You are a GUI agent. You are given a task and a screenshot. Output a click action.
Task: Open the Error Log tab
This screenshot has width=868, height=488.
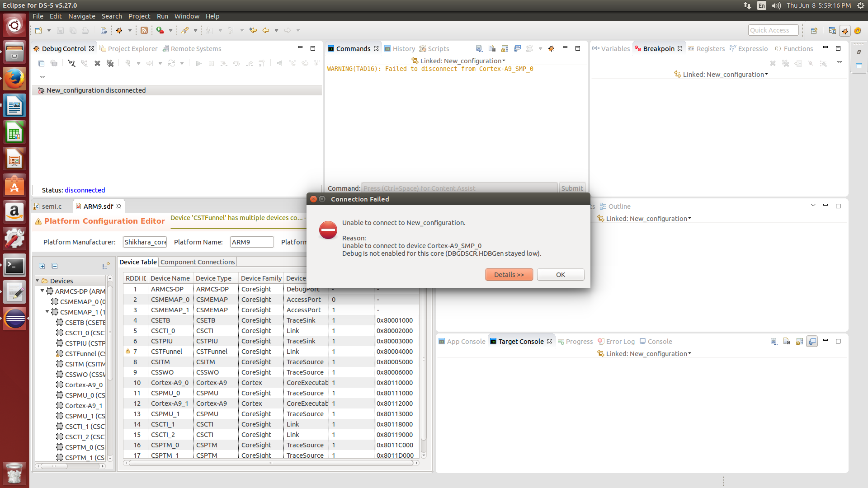click(616, 342)
